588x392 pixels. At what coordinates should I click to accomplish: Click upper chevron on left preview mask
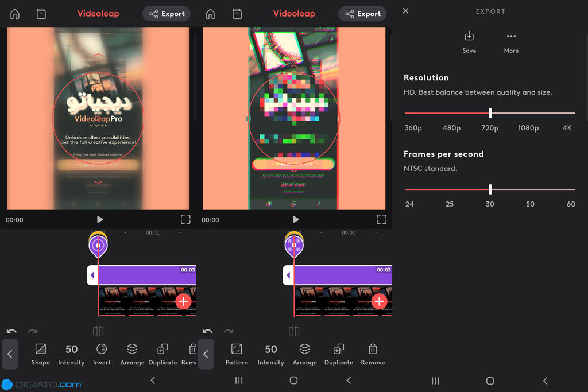coord(98,55)
